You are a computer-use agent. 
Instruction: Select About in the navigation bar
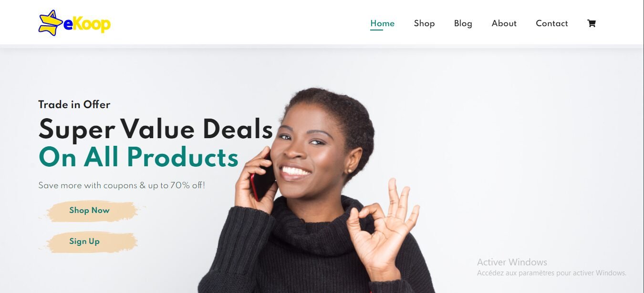504,23
